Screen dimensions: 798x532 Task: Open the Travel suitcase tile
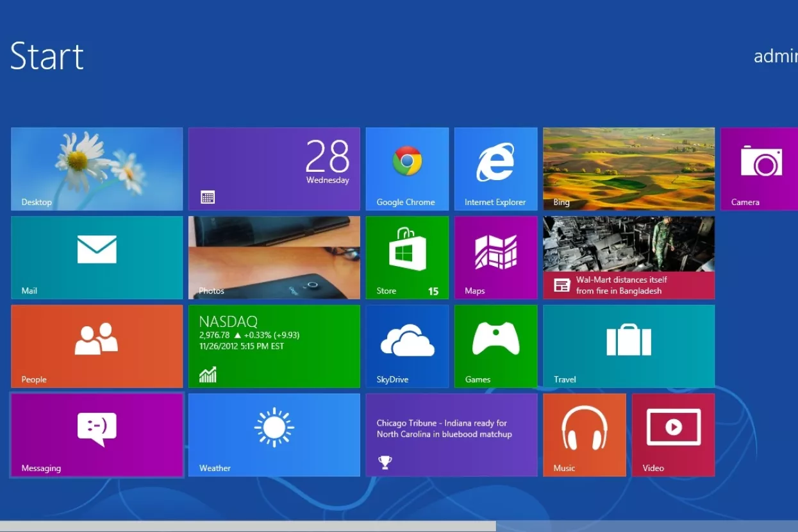point(629,346)
